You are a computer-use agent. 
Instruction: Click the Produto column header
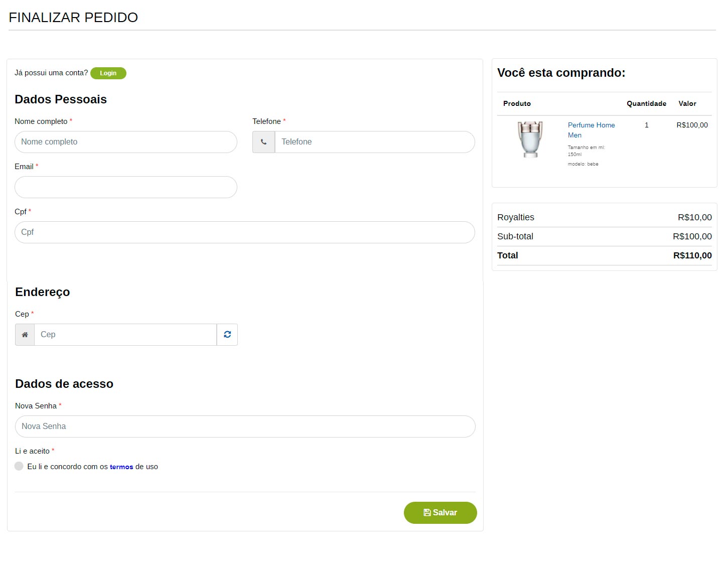[517, 103]
